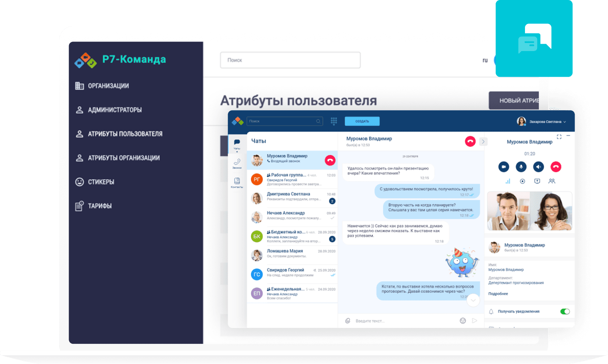
Task: Collapse the side panel with chevron arrow
Action: tap(483, 141)
